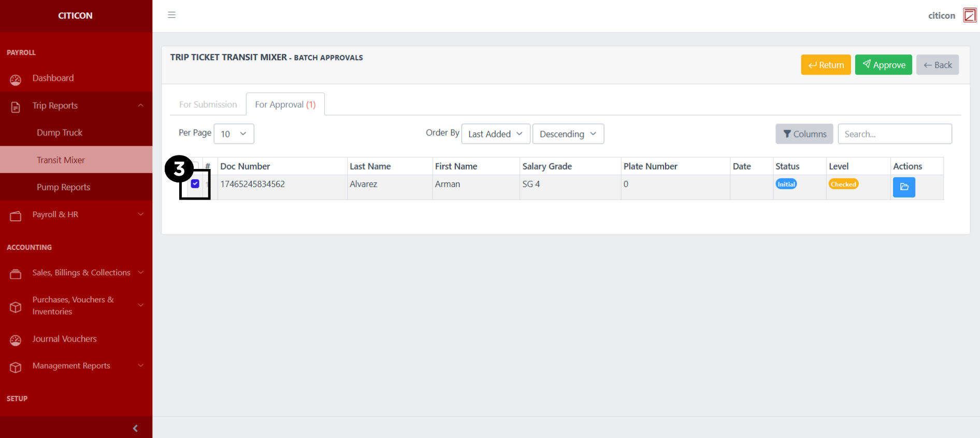Click the Management Reports box icon
Image resolution: width=980 pixels, height=438 pixels.
(x=16, y=367)
